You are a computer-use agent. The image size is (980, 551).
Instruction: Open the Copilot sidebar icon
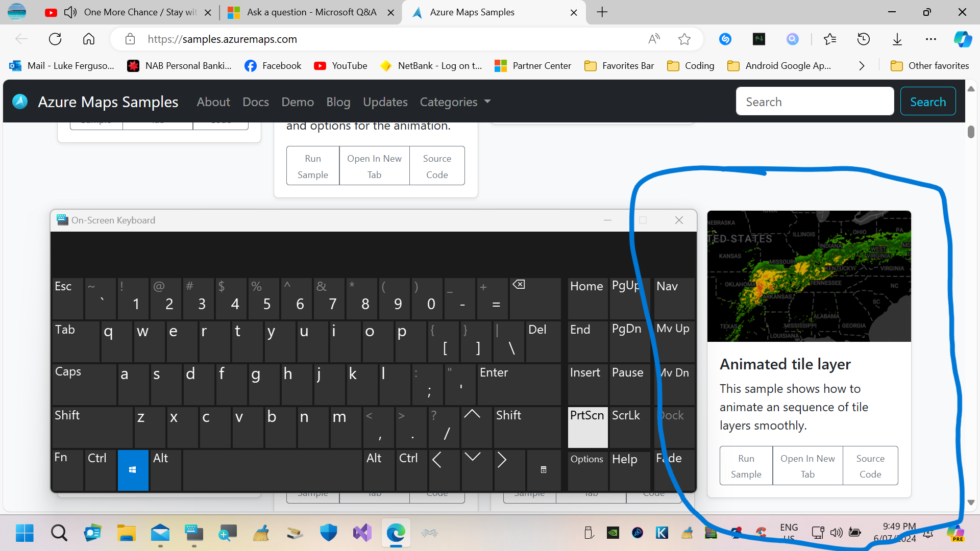pyautogui.click(x=963, y=39)
